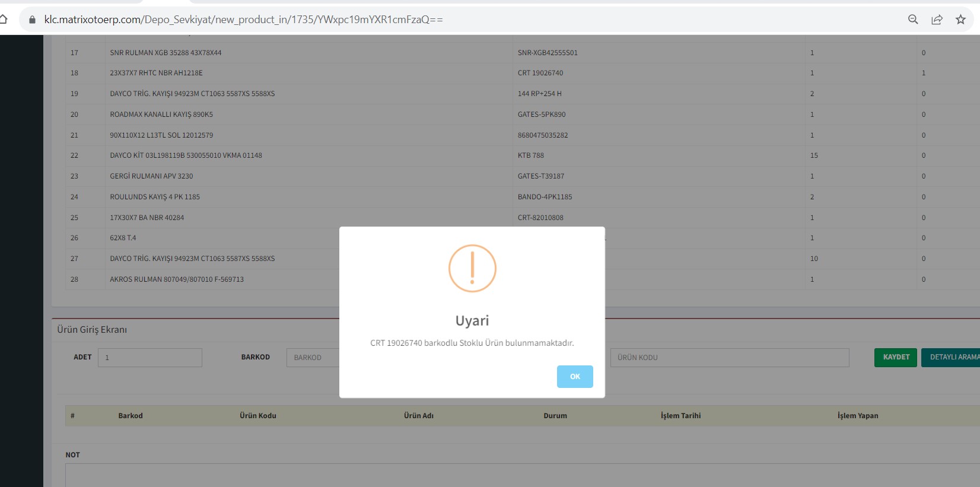Click the browser home icon
980x487 pixels.
point(4,19)
